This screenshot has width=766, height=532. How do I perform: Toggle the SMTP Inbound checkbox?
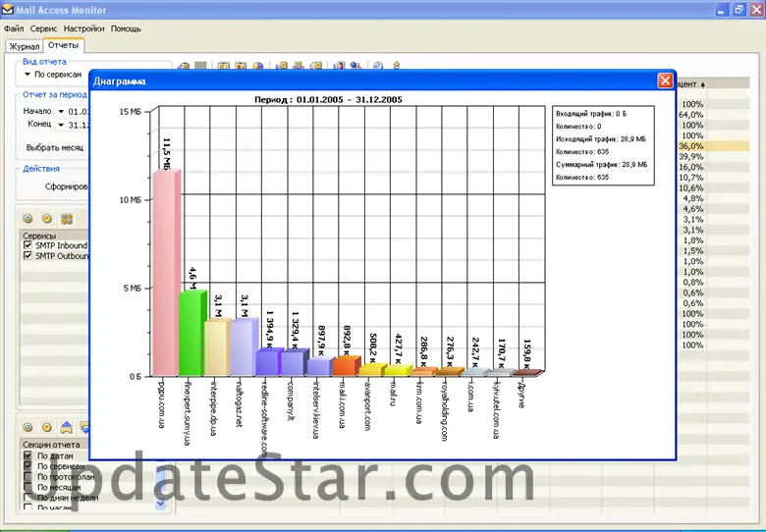pyautogui.click(x=27, y=245)
